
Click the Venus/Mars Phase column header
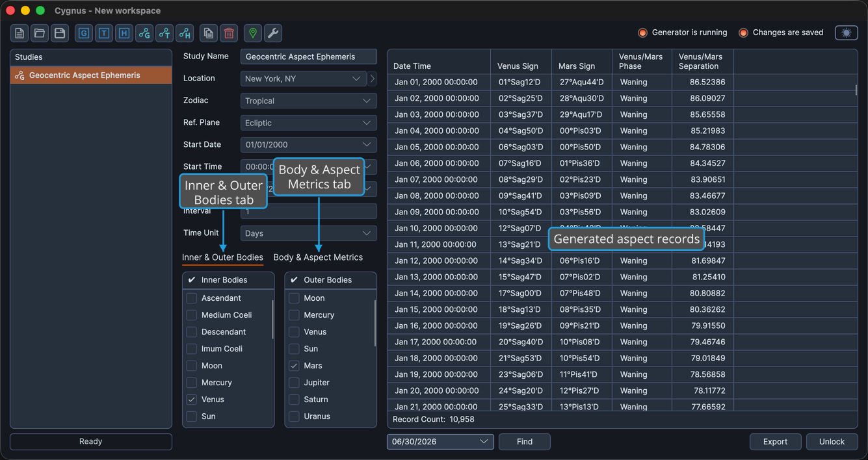641,62
